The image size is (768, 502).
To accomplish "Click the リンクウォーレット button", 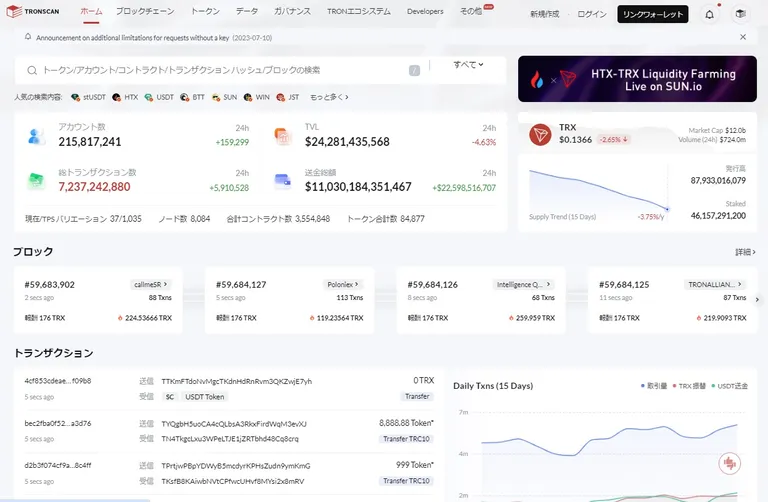I will [x=652, y=14].
